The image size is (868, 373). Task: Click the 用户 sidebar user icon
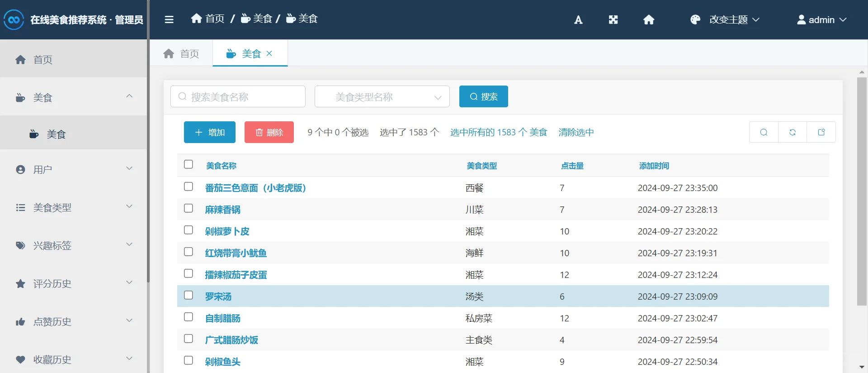[x=20, y=170]
